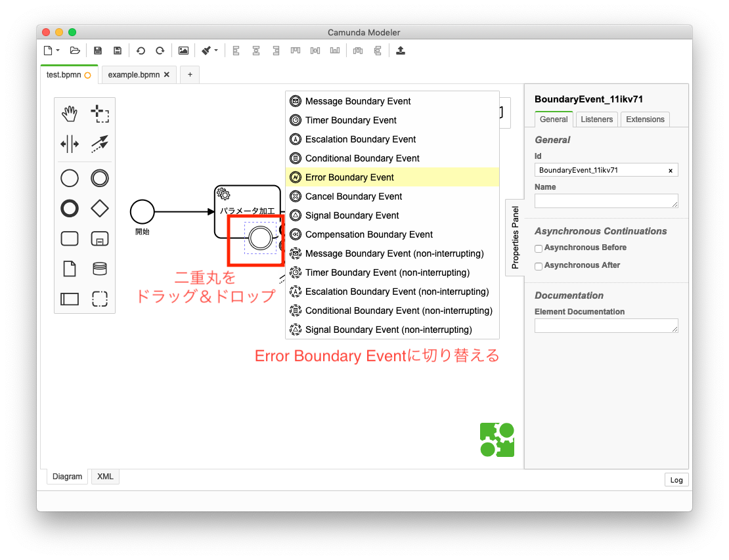Choose Timer Boundary Event from the menu

(x=392, y=120)
